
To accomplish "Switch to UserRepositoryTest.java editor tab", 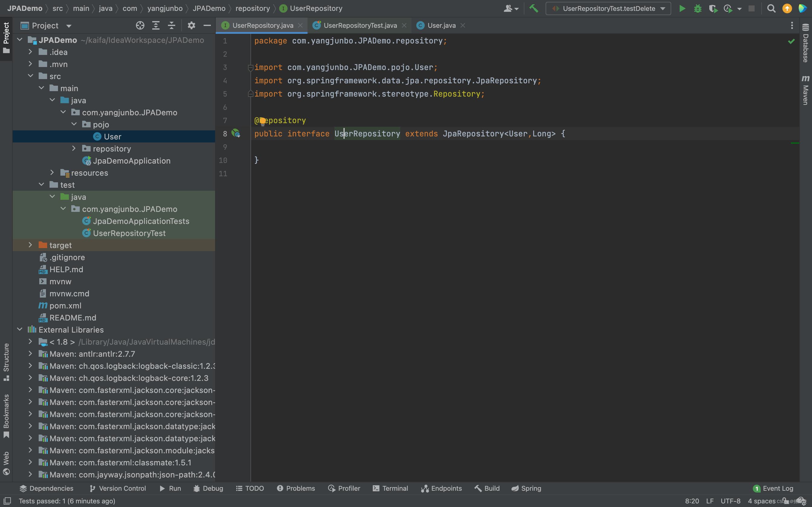I will click(360, 25).
